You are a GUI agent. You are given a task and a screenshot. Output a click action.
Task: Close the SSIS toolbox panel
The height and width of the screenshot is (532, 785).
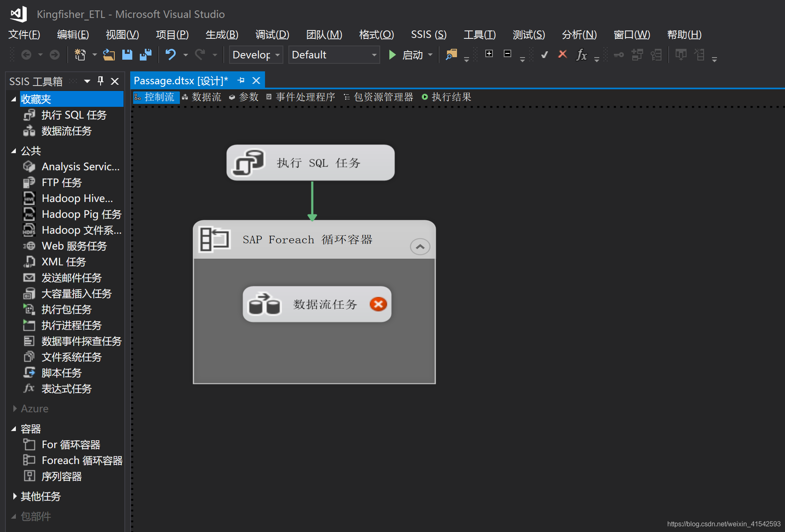click(x=115, y=81)
